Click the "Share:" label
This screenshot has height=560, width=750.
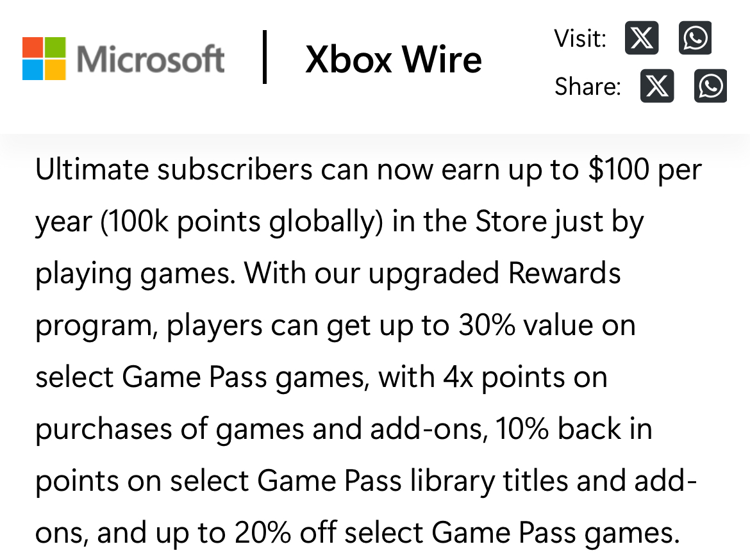(x=588, y=86)
